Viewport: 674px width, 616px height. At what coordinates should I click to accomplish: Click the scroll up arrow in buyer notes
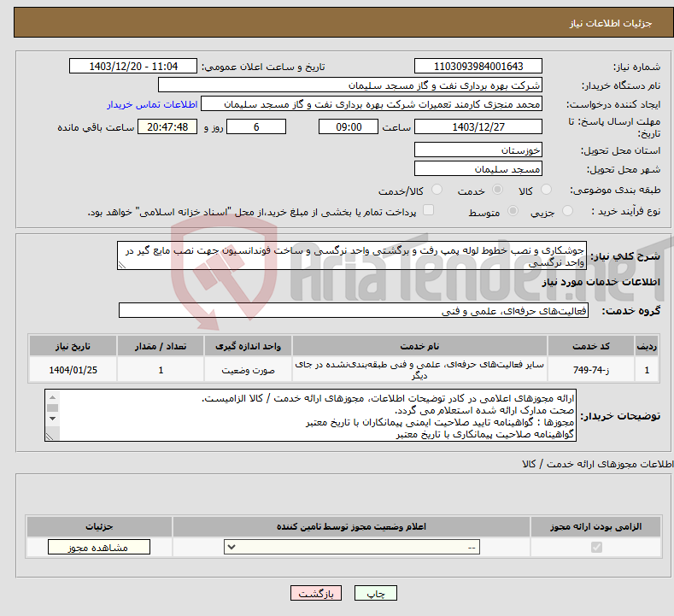52,397
